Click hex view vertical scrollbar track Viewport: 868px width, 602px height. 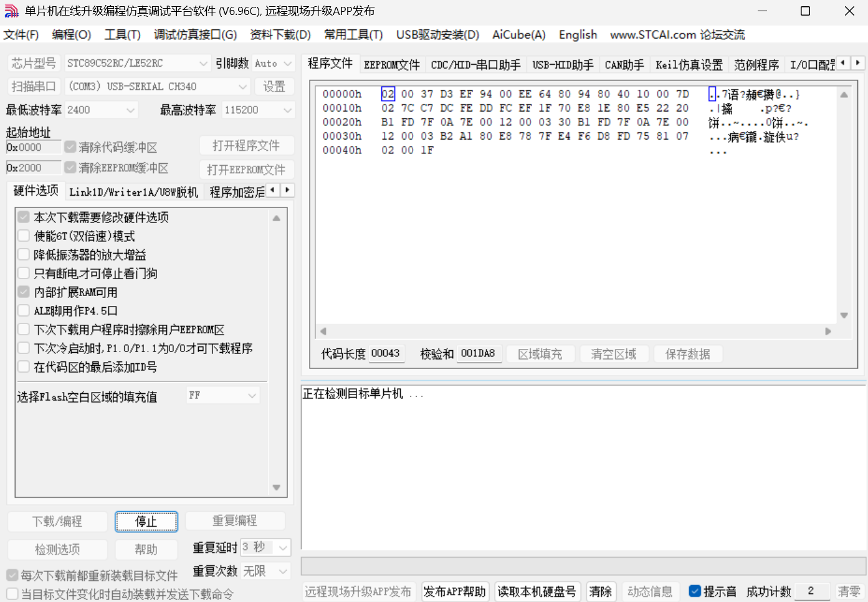(844, 206)
